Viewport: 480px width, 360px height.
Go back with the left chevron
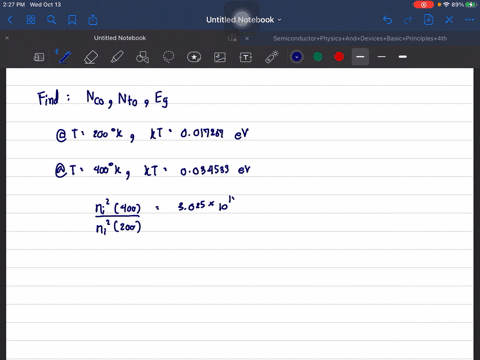coord(10,20)
